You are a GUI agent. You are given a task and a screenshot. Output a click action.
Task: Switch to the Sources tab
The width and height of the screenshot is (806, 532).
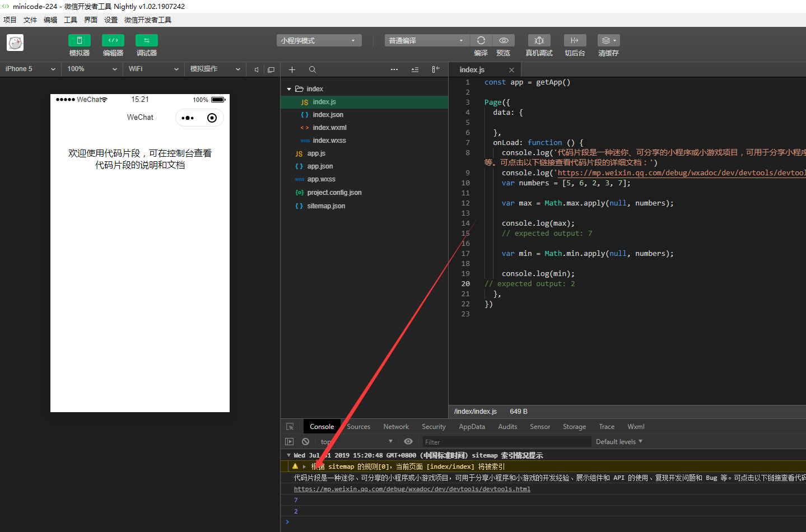pyautogui.click(x=358, y=427)
